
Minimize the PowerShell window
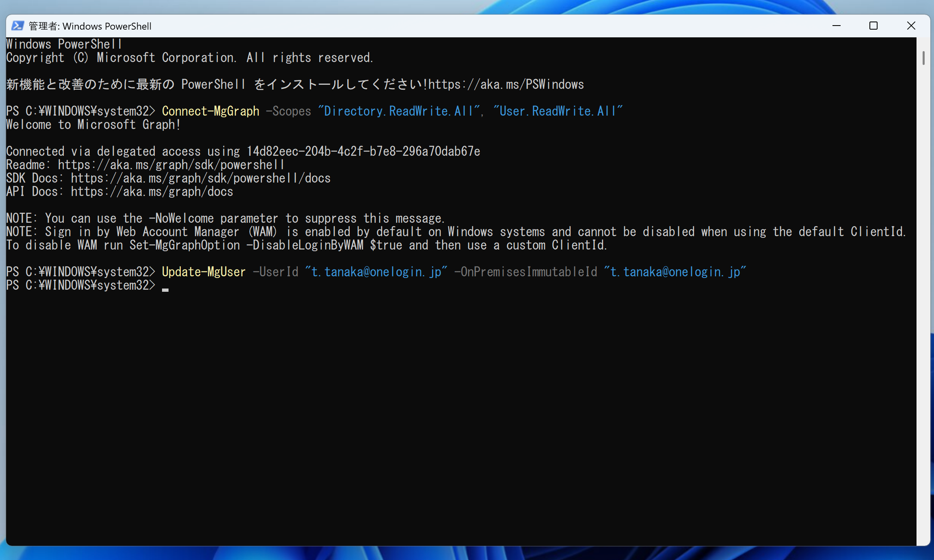pyautogui.click(x=837, y=26)
